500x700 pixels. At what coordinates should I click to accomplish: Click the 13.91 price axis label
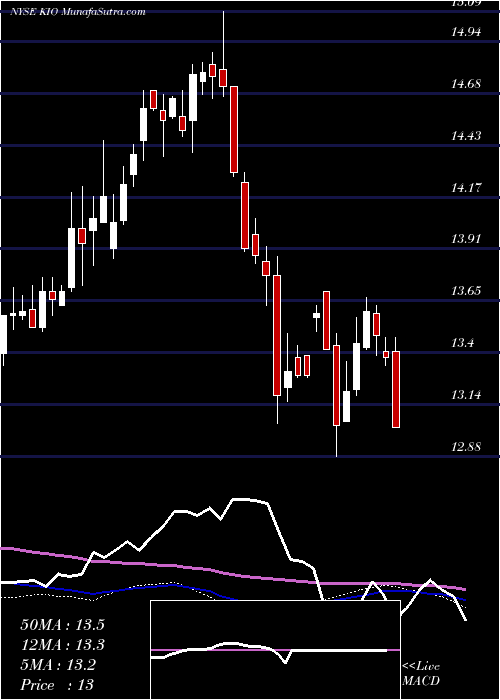pyautogui.click(x=466, y=239)
